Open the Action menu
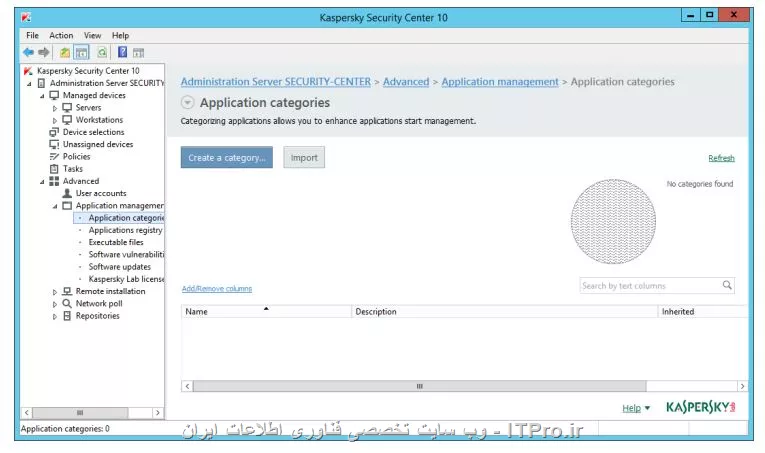765x453 pixels. 61,36
